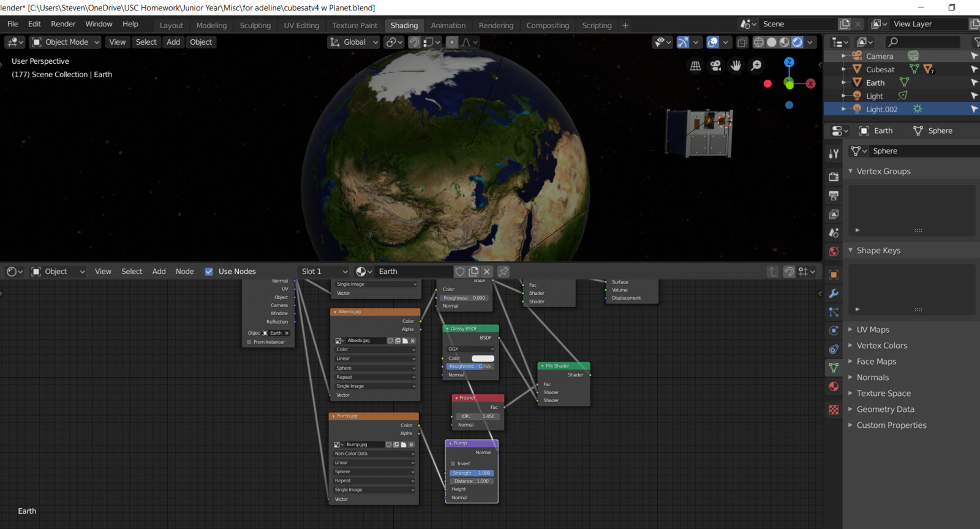Open the Modifiers properties tab
980x529 pixels.
click(x=834, y=294)
